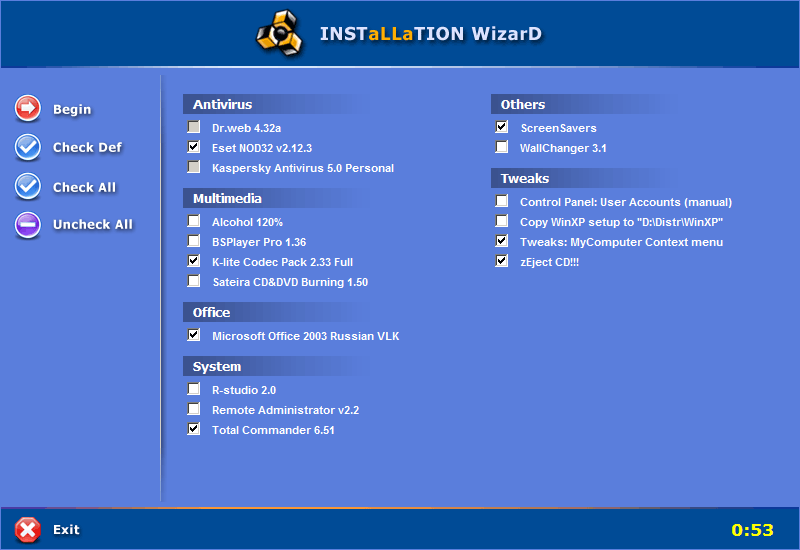This screenshot has width=800, height=550.
Task: Click the Exit label
Action: click(x=66, y=530)
